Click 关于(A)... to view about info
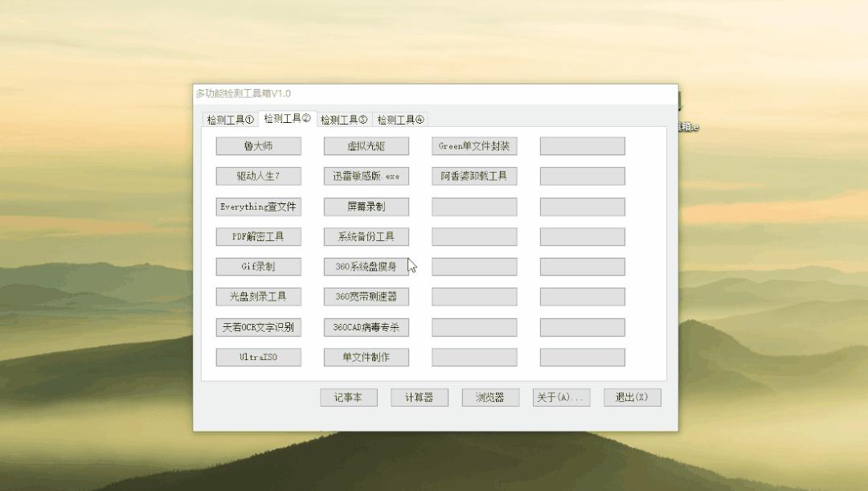 point(561,397)
